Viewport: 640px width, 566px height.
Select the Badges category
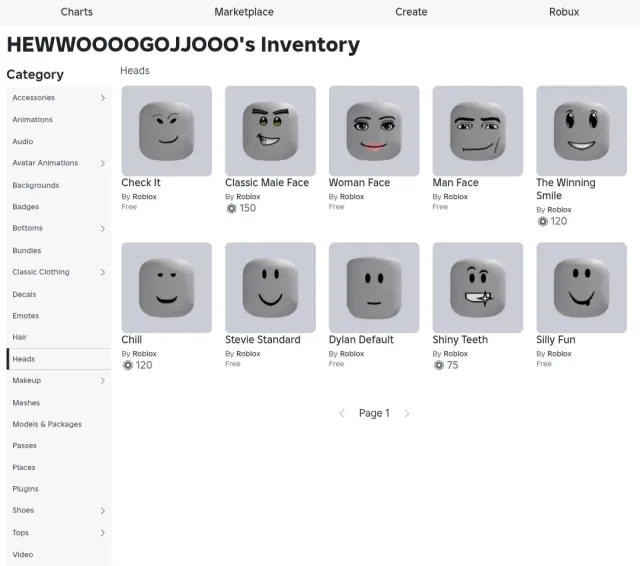58,207
